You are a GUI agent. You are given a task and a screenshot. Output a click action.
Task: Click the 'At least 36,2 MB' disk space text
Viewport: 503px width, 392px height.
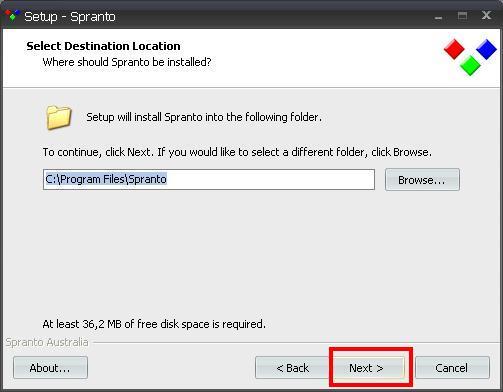pos(154,324)
